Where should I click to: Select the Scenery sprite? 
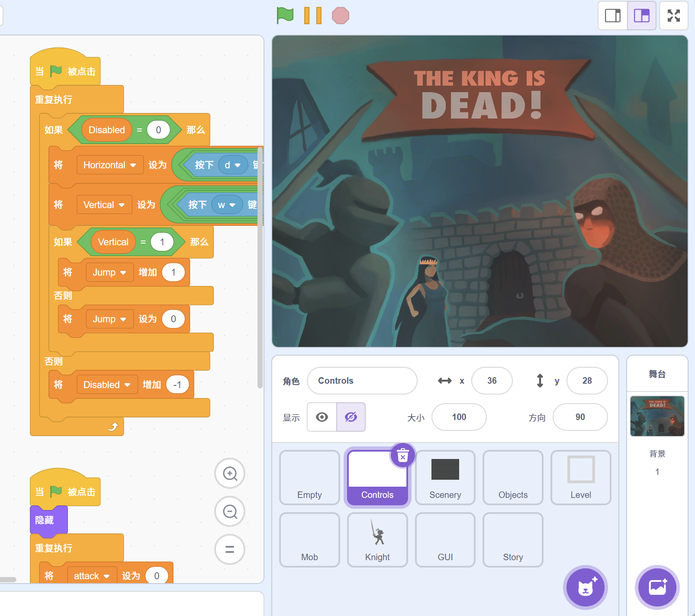point(445,478)
